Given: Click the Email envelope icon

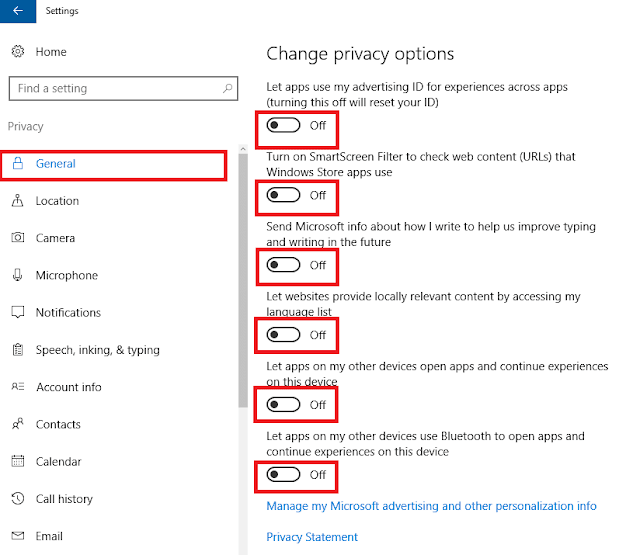Looking at the screenshot, I should tap(18, 535).
